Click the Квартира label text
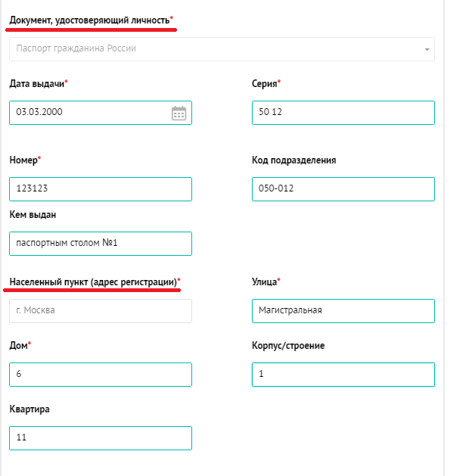The height and width of the screenshot is (476, 469). pyautogui.click(x=29, y=409)
